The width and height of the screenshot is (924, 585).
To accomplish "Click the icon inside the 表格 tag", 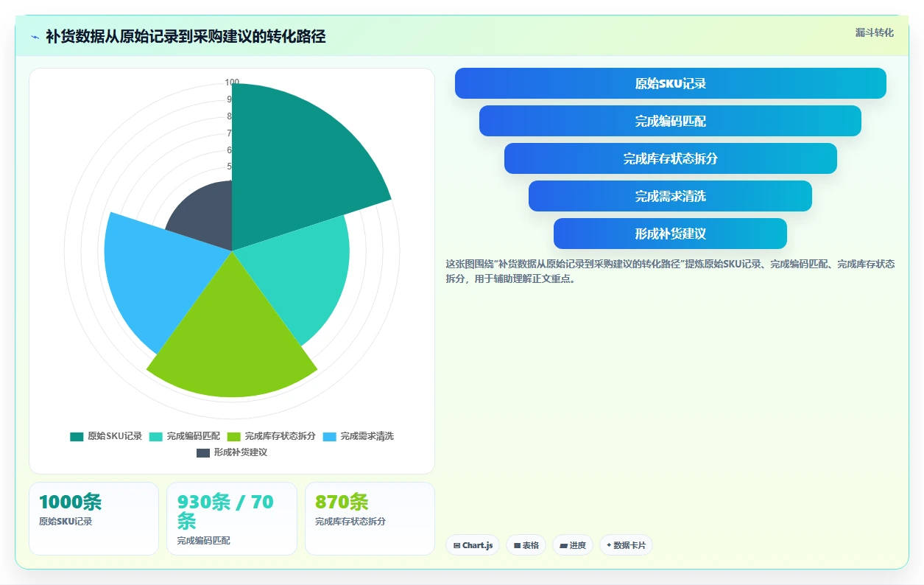I will (517, 546).
